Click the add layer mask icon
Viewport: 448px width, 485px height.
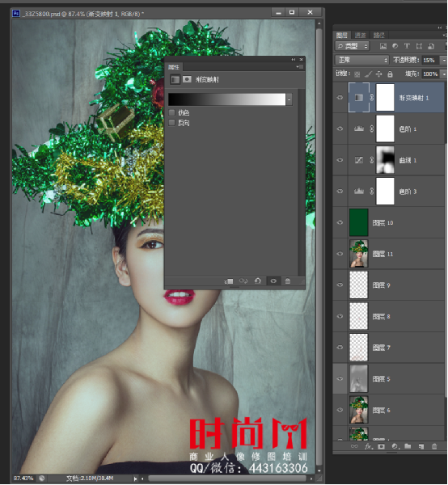pos(381,446)
